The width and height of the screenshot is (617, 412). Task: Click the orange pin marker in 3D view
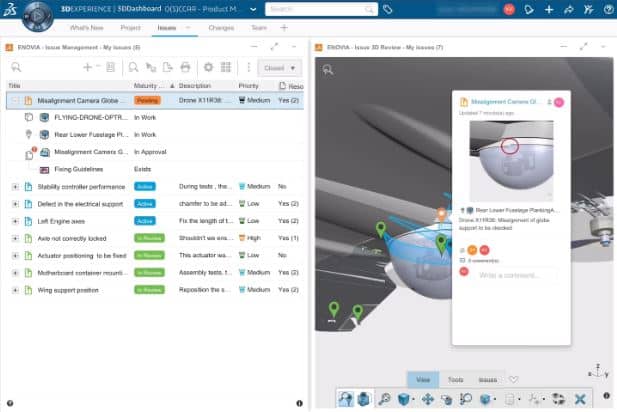click(x=442, y=214)
